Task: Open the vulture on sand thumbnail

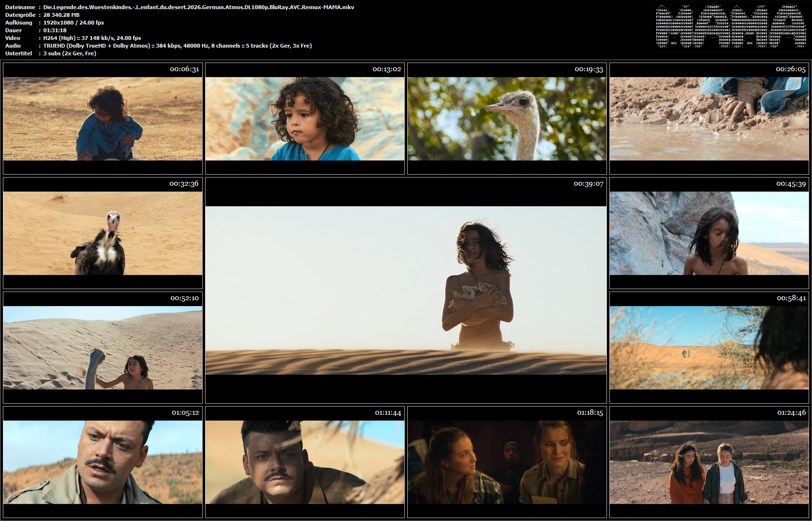Action: click(103, 233)
